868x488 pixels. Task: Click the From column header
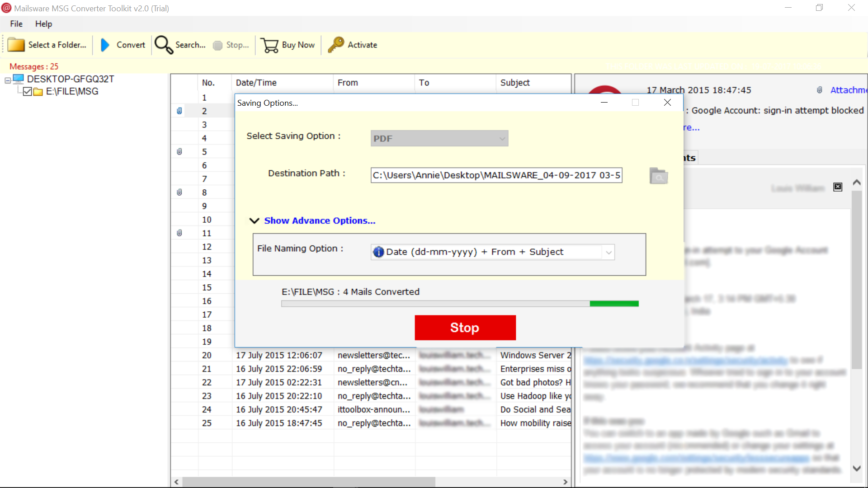pyautogui.click(x=374, y=83)
